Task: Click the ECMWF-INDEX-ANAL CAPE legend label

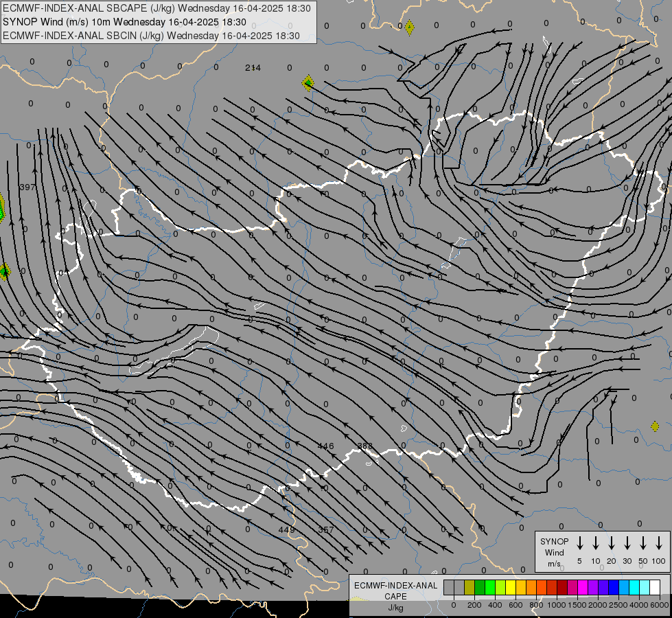Action: coord(395,591)
